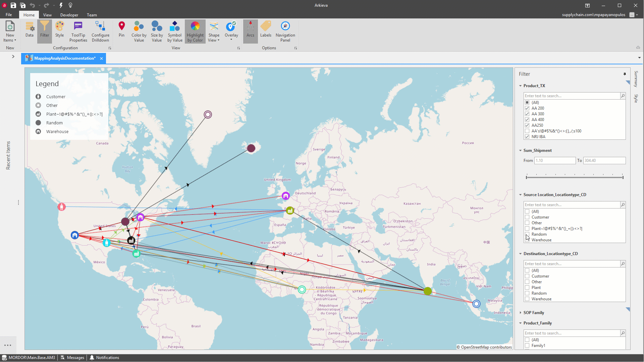
Task: Uncheck NRJ IBA product
Action: coord(527,137)
